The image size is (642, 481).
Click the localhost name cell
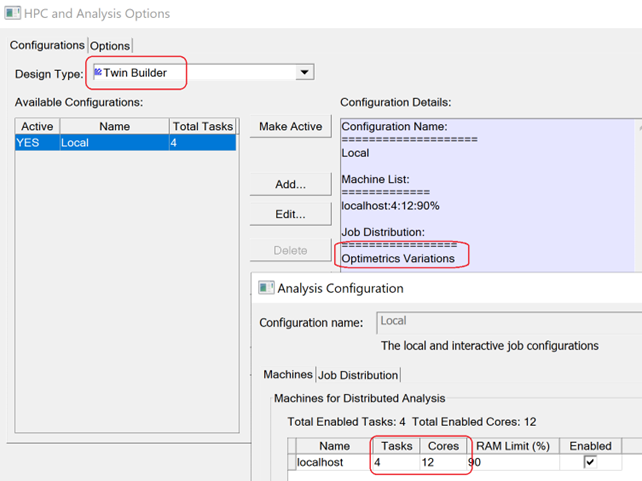pos(332,462)
